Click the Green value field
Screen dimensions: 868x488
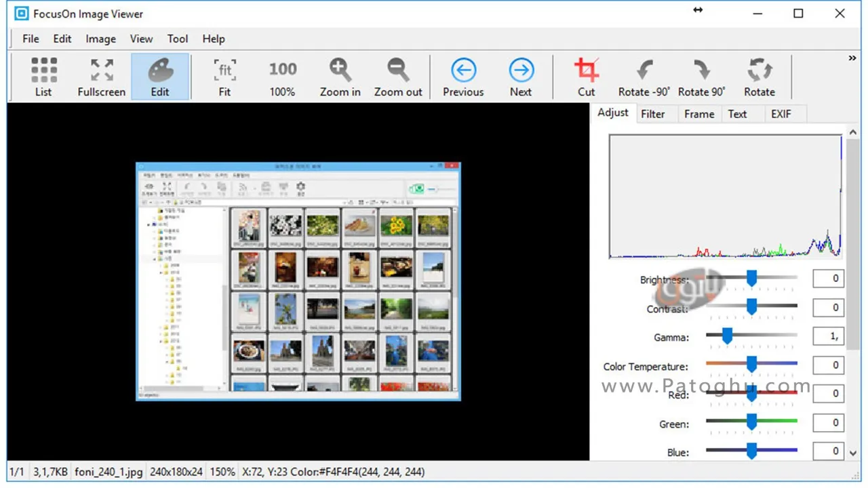[828, 423]
